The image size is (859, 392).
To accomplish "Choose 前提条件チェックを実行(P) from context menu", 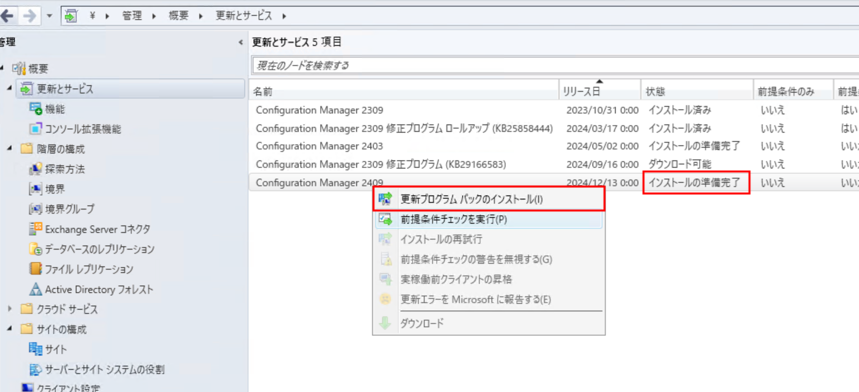I will pos(489,219).
